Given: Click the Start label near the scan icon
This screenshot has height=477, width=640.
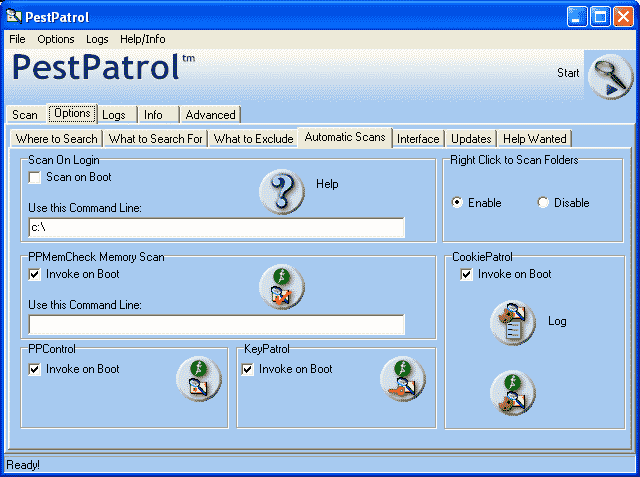Looking at the screenshot, I should coord(568,73).
